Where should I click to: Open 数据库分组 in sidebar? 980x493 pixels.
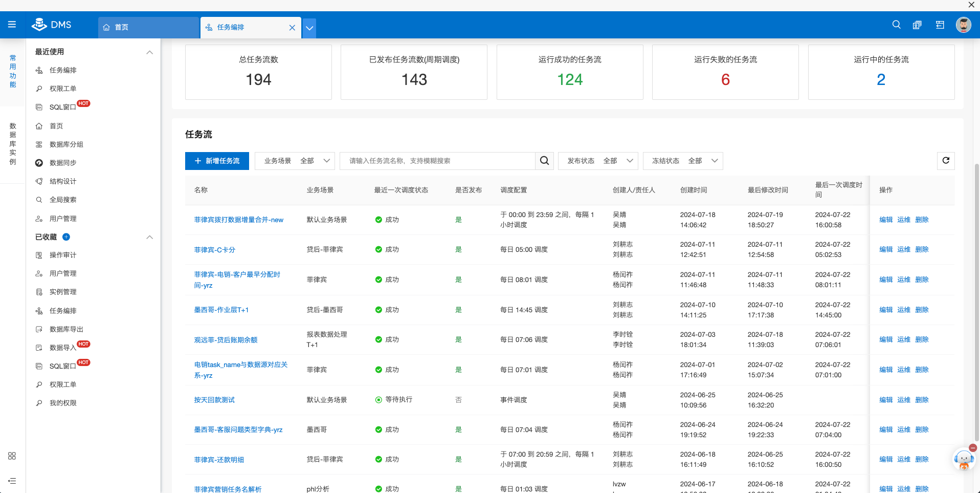[x=66, y=144]
